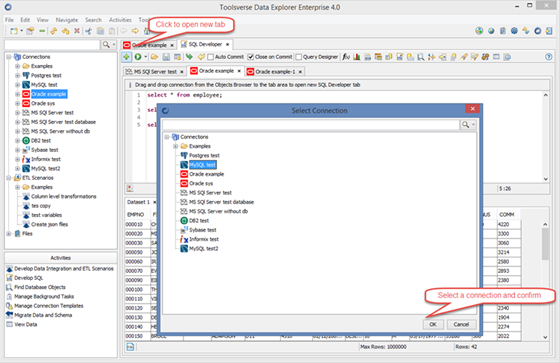560x363 pixels.
Task: Click the window layout icon in the SQL toolbar
Action: 496,57
